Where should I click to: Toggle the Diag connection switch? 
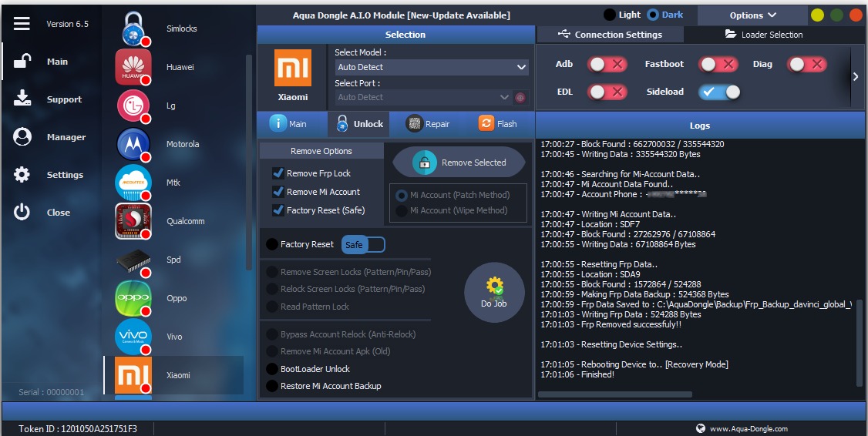click(806, 64)
